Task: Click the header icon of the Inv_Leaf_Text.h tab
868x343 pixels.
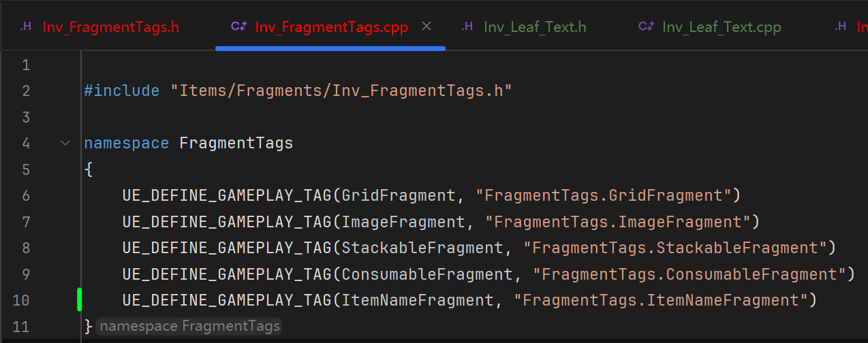Action: tap(467, 27)
